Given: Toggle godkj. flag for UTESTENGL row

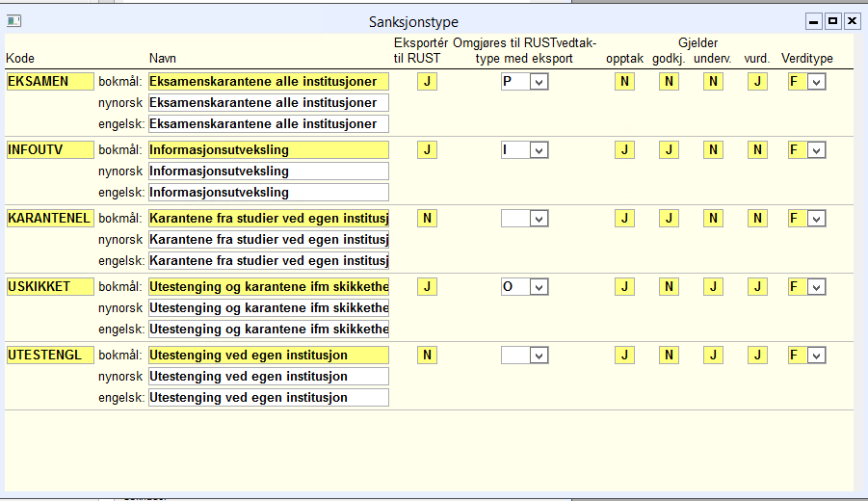Looking at the screenshot, I should [x=669, y=355].
